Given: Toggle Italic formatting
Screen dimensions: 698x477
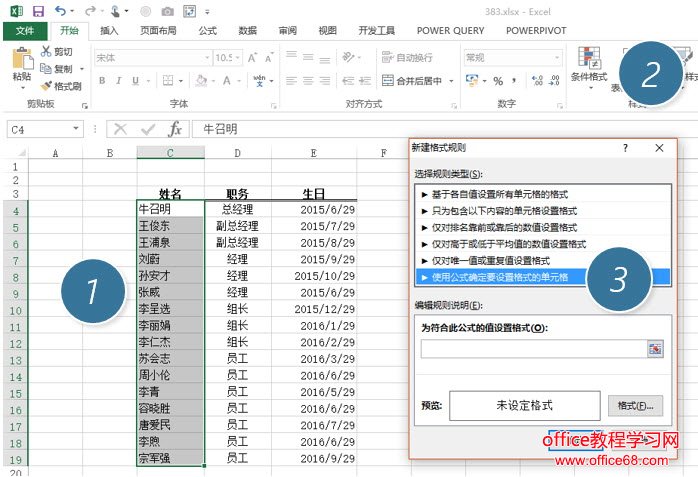Looking at the screenshot, I should 118,81.
